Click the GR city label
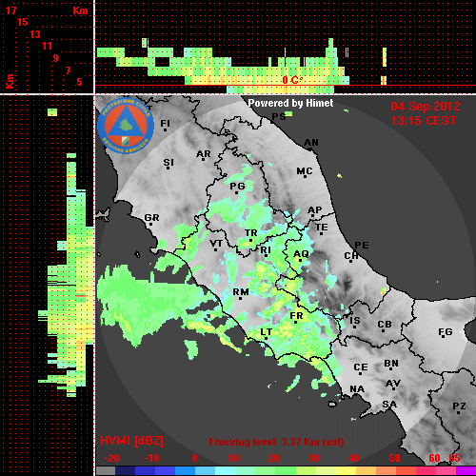Image resolution: width=476 pixels, height=476 pixels. click(x=151, y=218)
